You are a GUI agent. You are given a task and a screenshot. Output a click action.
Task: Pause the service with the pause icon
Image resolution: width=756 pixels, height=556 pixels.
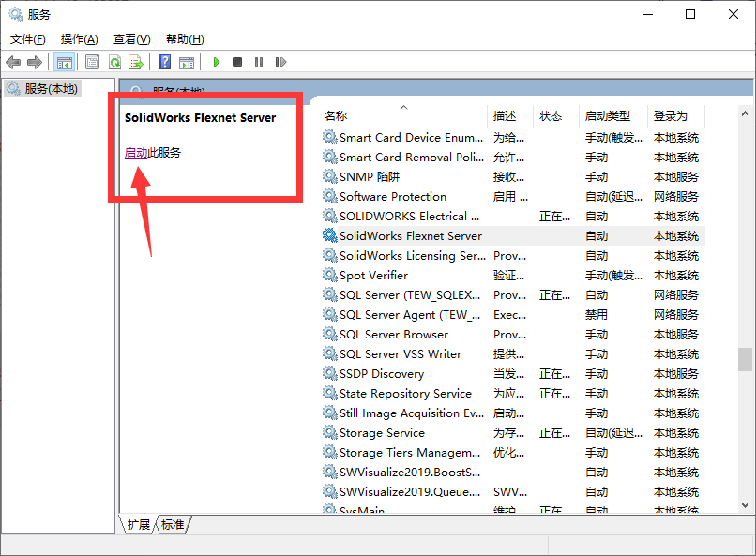[x=259, y=62]
